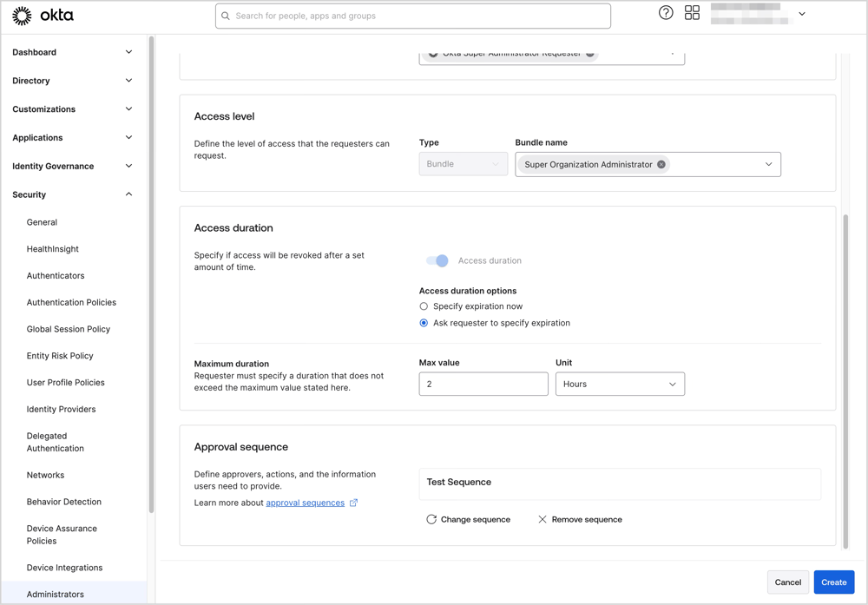Open User Profile Policies page
This screenshot has width=868, height=605.
(x=65, y=383)
